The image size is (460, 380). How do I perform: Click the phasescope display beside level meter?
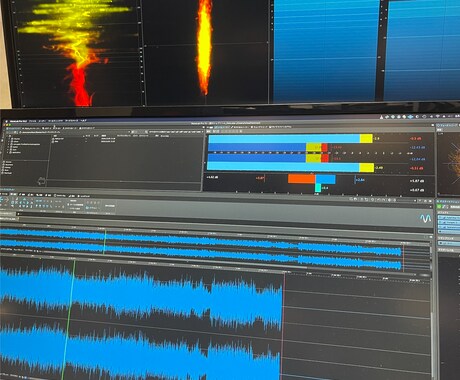pos(449,163)
